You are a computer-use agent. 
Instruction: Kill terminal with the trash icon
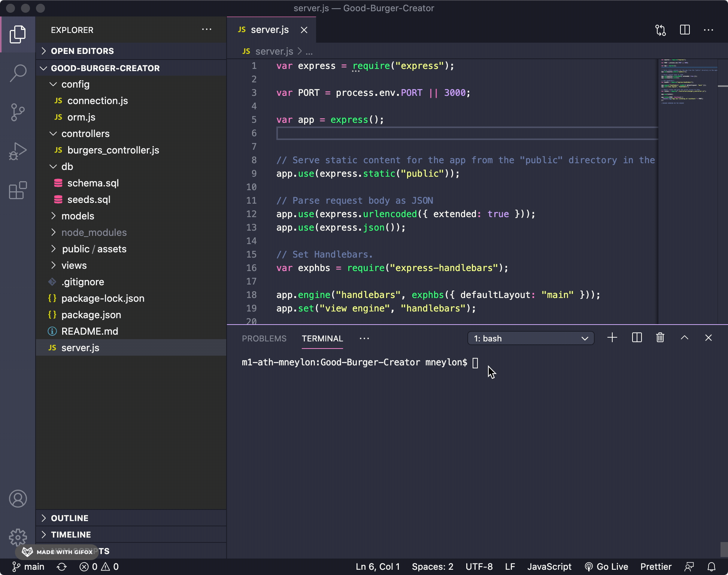[x=660, y=338]
